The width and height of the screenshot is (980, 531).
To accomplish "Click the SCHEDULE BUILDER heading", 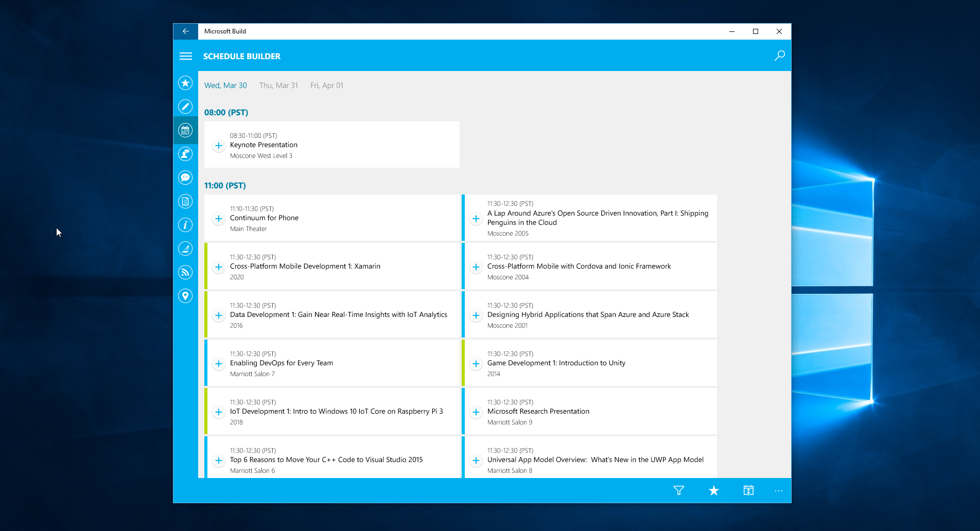I will (x=242, y=57).
